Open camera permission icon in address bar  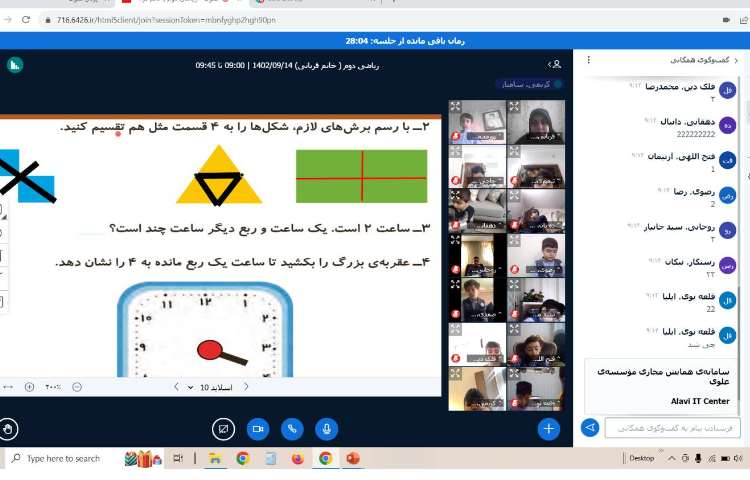pyautogui.click(x=726, y=20)
